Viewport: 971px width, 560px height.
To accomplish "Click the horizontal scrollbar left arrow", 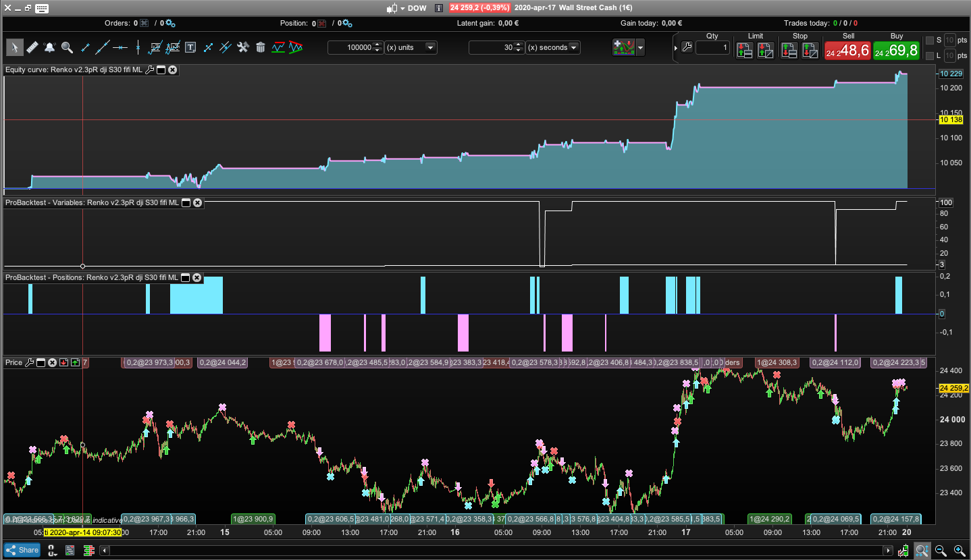I will pos(104,551).
